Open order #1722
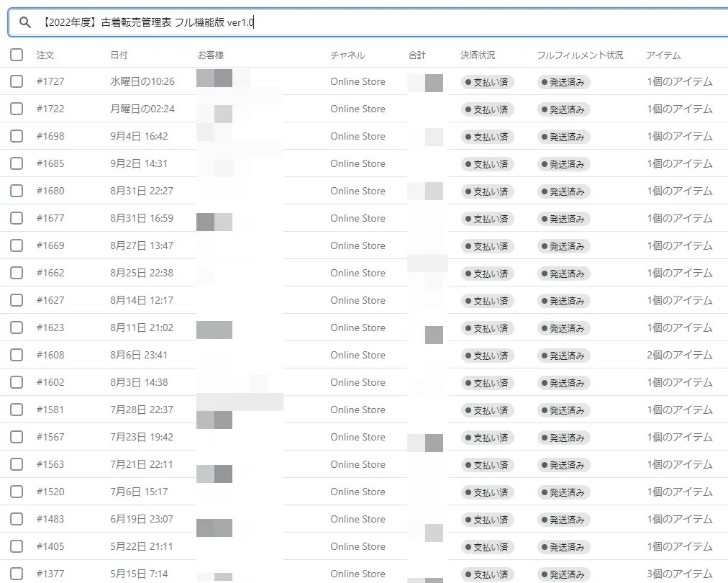The width and height of the screenshot is (728, 583). [50, 109]
